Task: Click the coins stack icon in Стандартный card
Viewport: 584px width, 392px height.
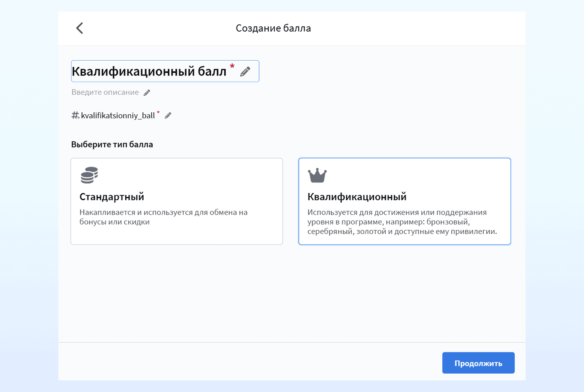Action: coord(89,175)
